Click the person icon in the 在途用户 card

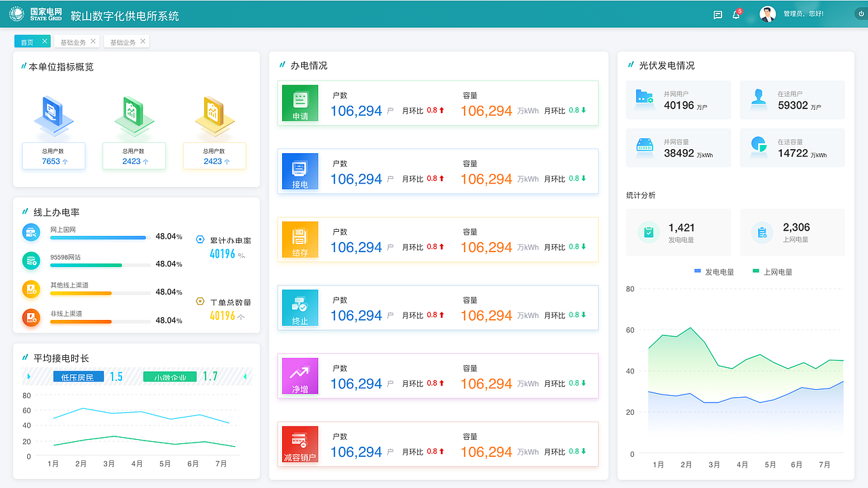click(758, 97)
